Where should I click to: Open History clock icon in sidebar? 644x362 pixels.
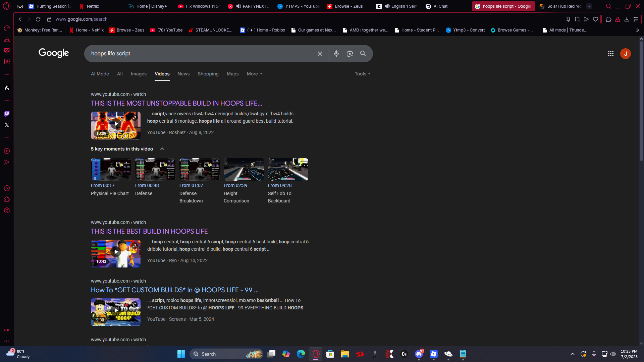(7, 188)
